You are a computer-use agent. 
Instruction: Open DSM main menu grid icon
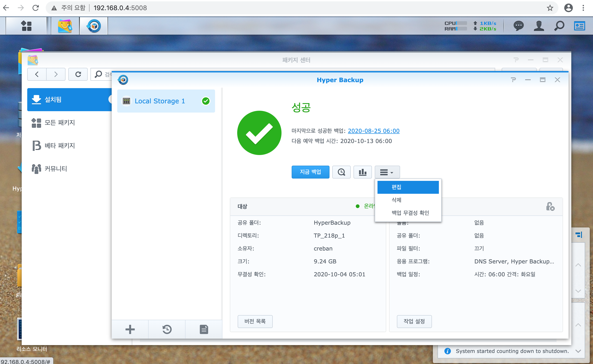pyautogui.click(x=26, y=26)
